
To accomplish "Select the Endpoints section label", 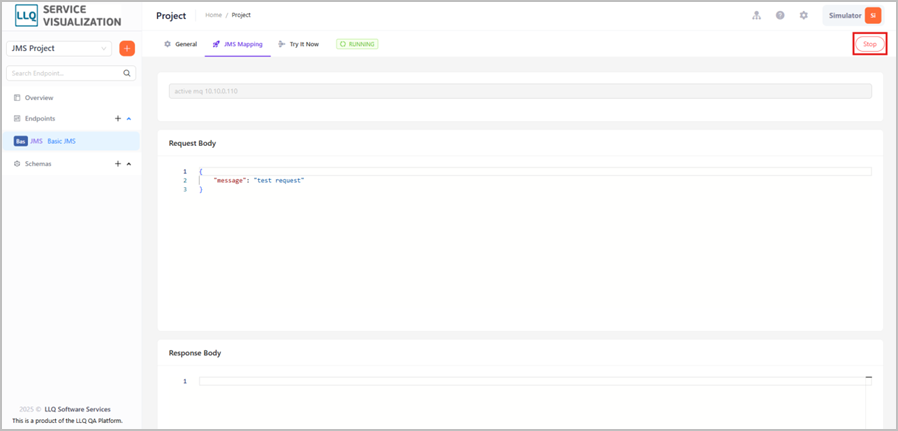I will (40, 118).
